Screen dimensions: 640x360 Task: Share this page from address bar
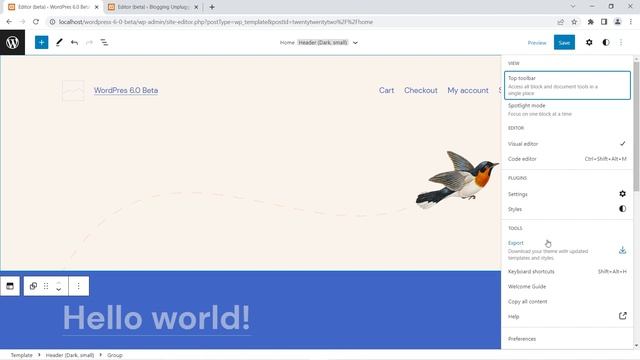(560, 22)
